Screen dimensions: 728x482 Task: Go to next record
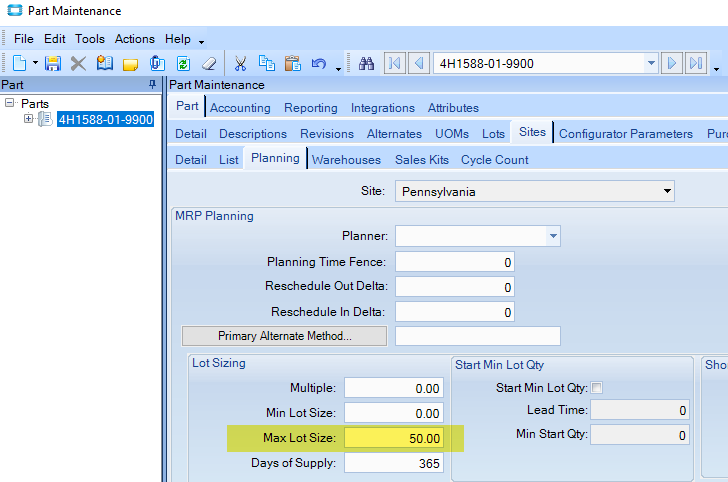[671, 63]
